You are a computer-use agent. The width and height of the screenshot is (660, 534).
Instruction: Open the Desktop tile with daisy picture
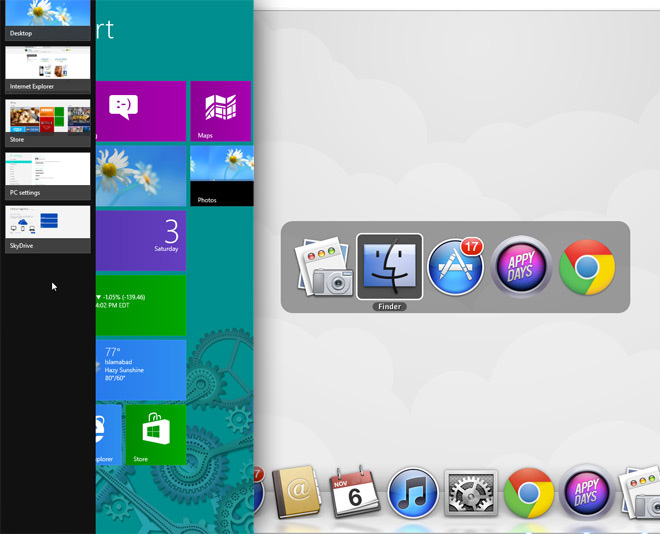click(141, 176)
